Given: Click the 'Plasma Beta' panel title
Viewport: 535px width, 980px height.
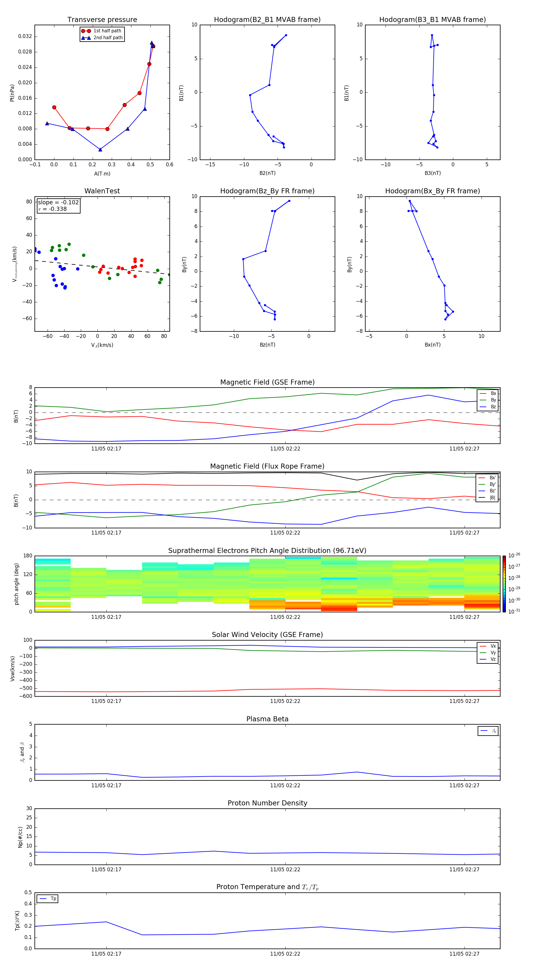Looking at the screenshot, I should [267, 719].
